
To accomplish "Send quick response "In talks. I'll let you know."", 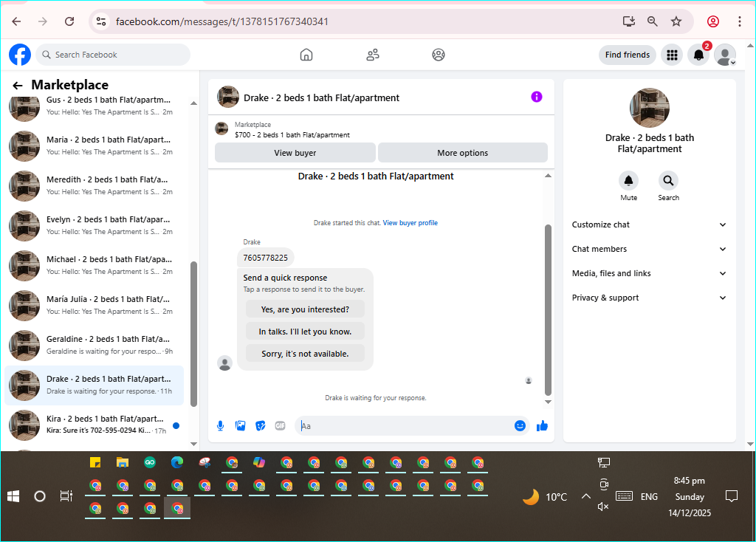I will point(305,332).
